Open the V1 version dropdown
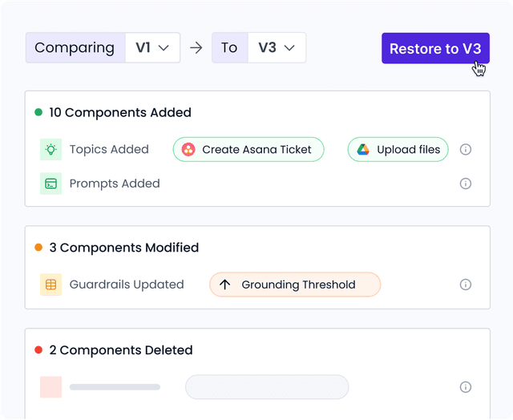Viewport: 513px width, 420px height. 152,48
